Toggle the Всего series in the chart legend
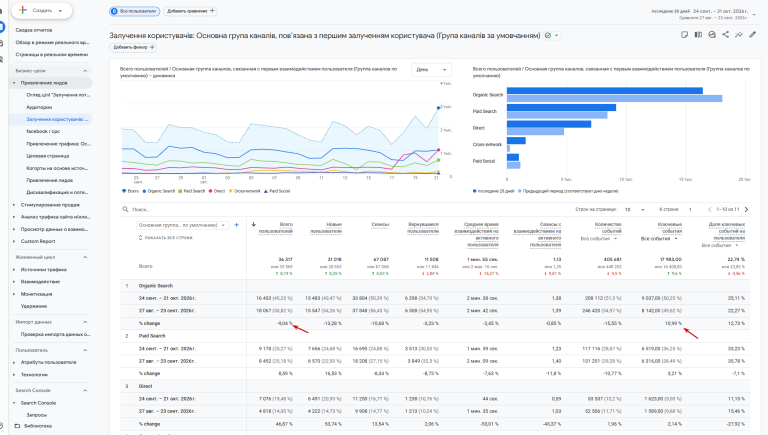Image resolution: width=768 pixels, height=435 pixels. [x=131, y=191]
